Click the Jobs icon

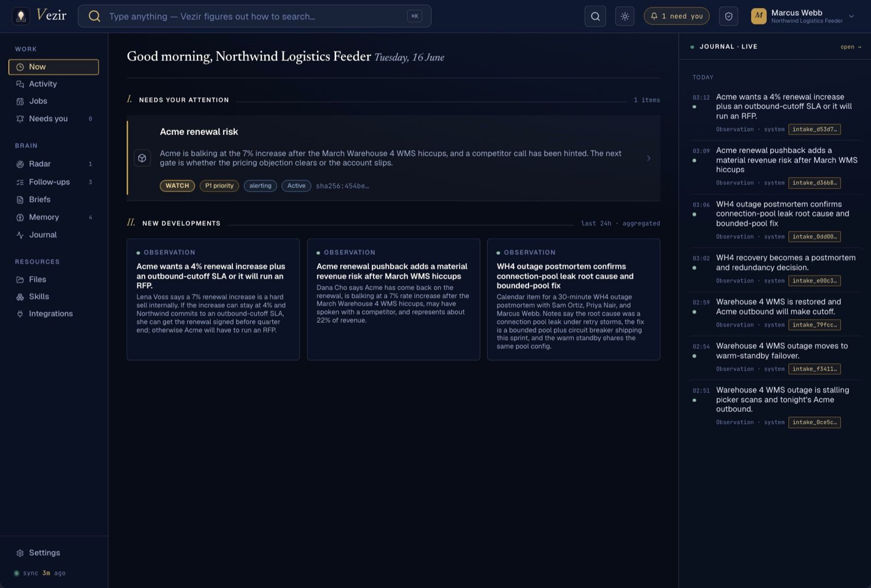pyautogui.click(x=20, y=101)
